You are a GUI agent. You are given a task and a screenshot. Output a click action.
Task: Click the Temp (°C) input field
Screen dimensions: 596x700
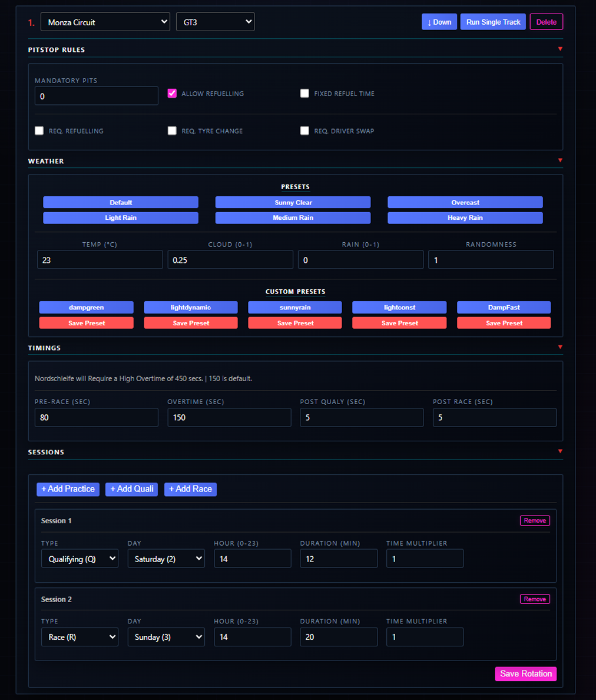pos(100,260)
